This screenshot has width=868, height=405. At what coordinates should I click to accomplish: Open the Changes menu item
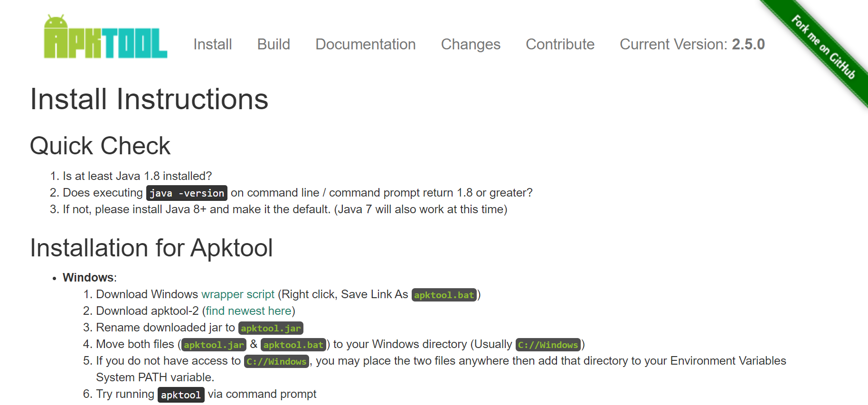pos(471,44)
